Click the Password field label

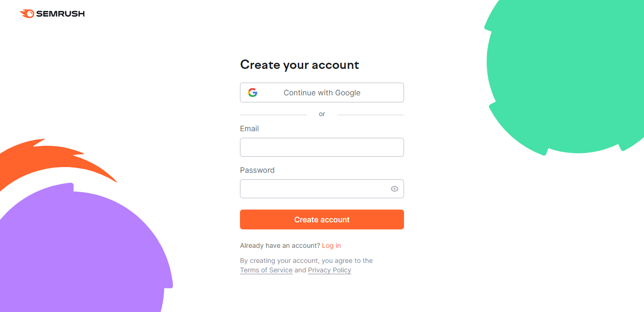pos(257,170)
